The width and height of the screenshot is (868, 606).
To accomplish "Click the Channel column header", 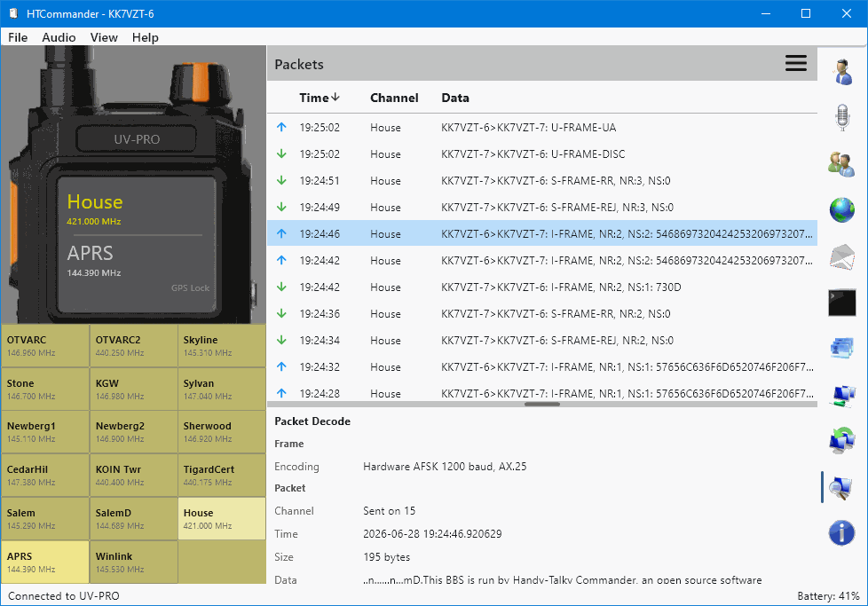I will [394, 98].
